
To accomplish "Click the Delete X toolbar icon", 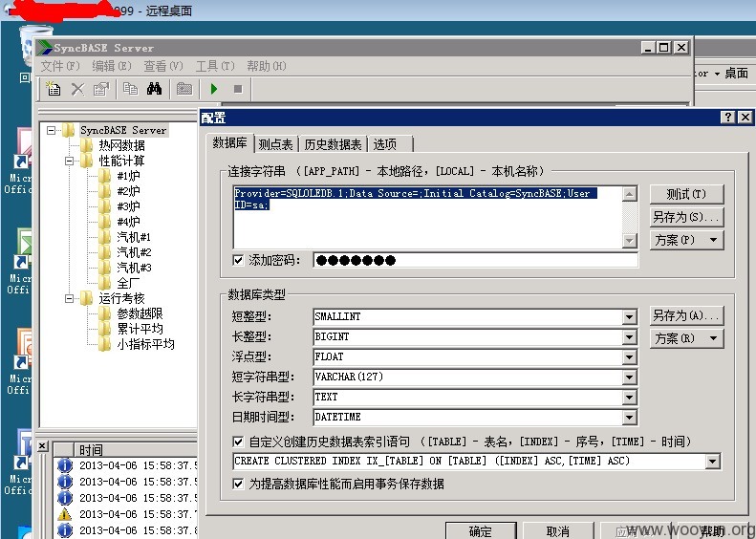I will click(77, 89).
